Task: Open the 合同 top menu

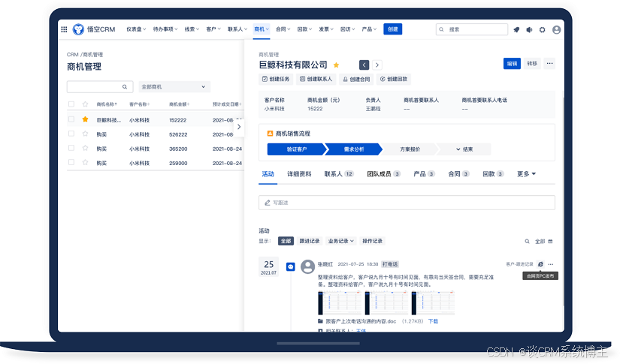Action: pyautogui.click(x=283, y=29)
